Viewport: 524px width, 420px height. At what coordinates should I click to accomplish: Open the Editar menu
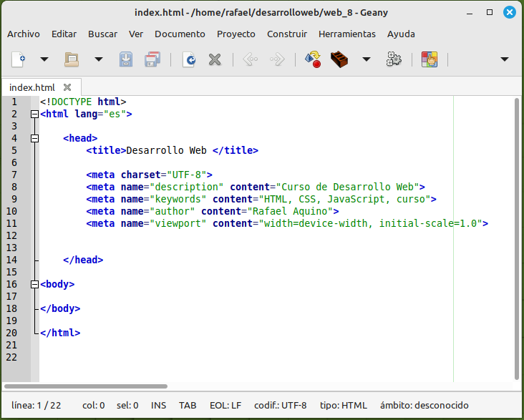click(64, 34)
